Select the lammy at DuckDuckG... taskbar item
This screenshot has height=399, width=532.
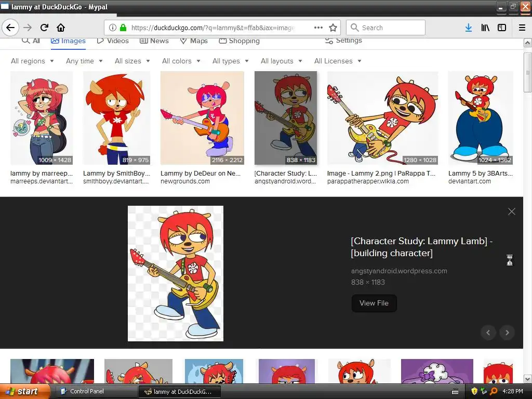pyautogui.click(x=180, y=392)
